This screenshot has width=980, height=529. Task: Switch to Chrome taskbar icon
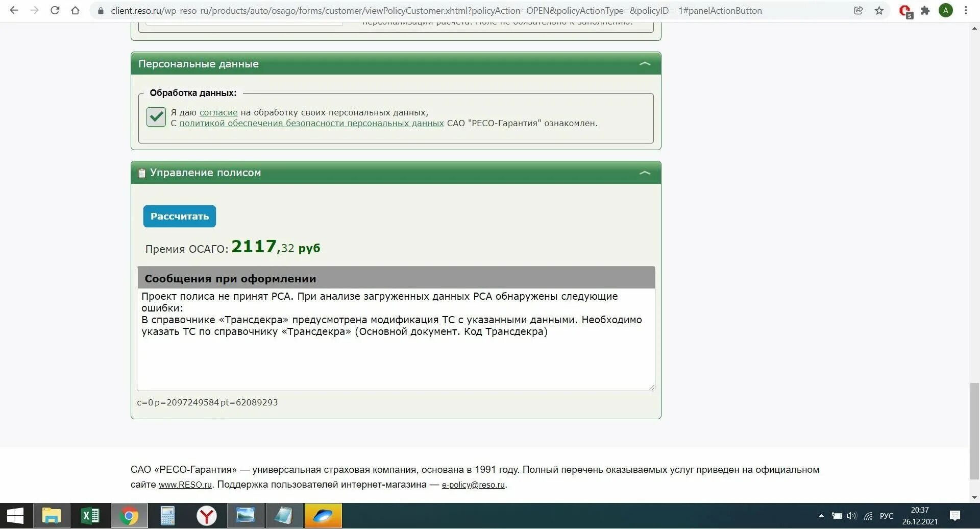tap(129, 516)
